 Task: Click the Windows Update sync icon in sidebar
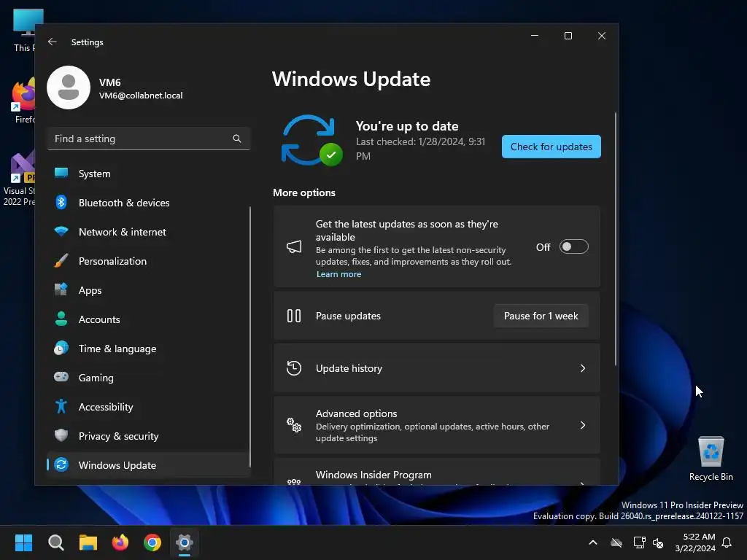61,464
